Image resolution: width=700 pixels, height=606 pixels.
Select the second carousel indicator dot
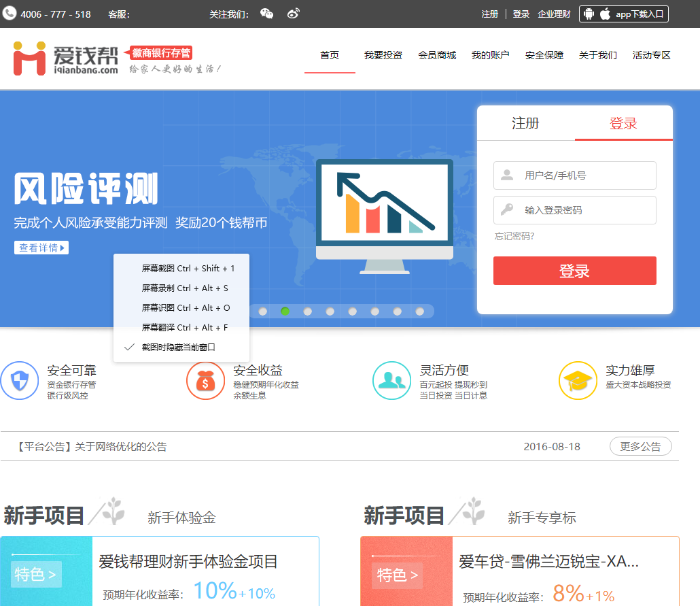click(x=285, y=311)
